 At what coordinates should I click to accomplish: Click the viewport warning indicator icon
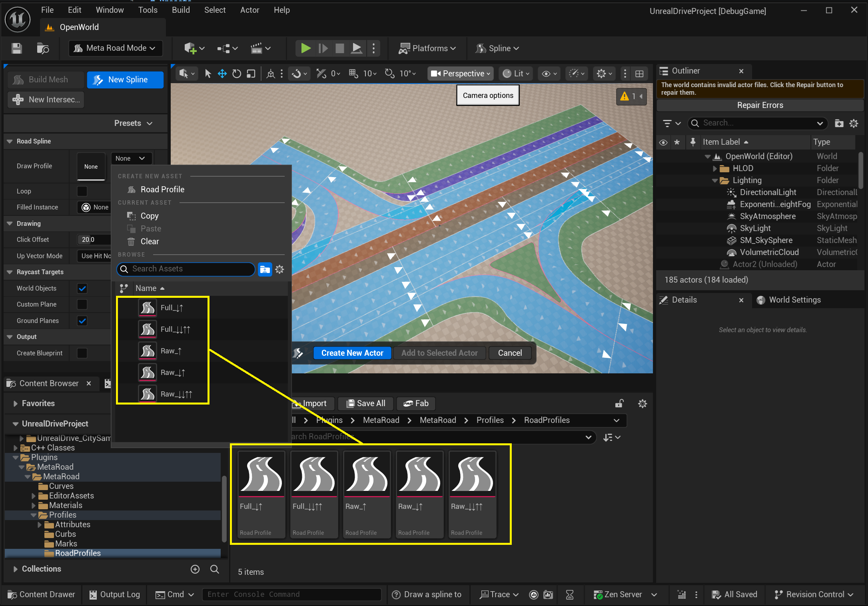point(625,96)
